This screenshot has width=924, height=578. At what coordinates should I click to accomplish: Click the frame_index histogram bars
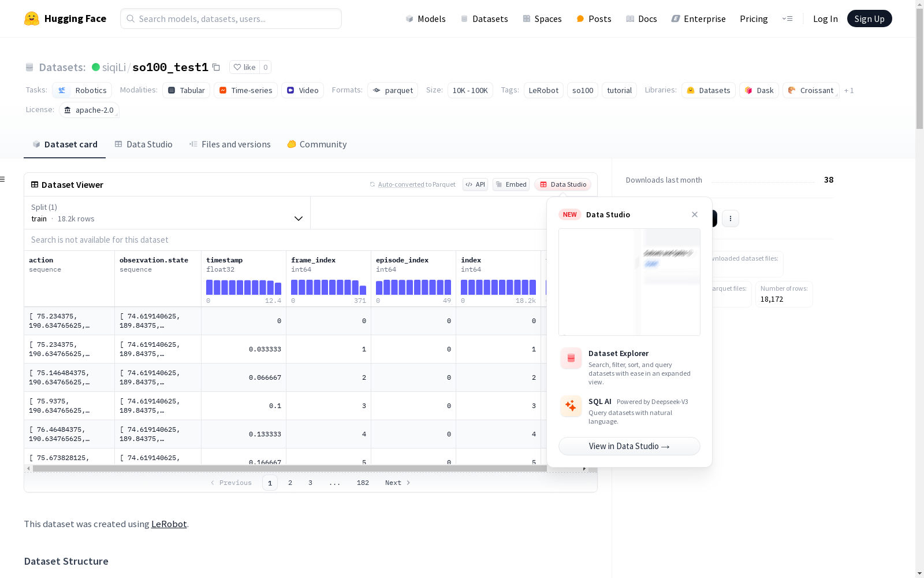[x=329, y=287]
